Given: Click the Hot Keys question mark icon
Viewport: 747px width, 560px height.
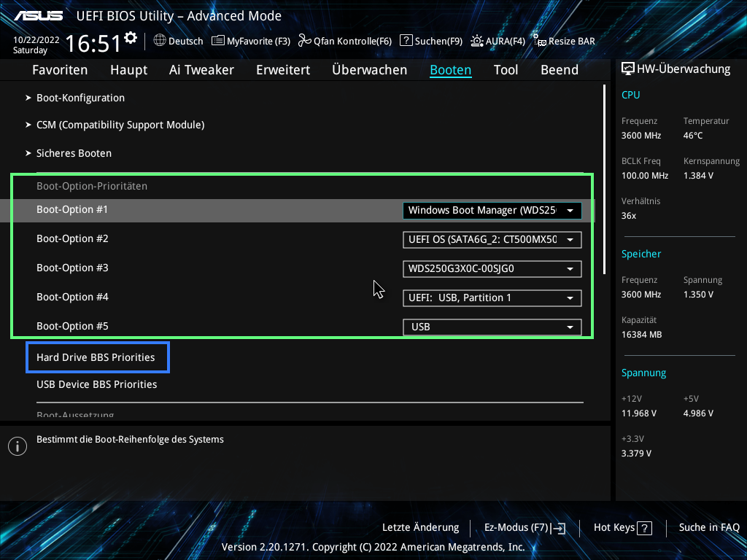Looking at the screenshot, I should (x=645, y=528).
